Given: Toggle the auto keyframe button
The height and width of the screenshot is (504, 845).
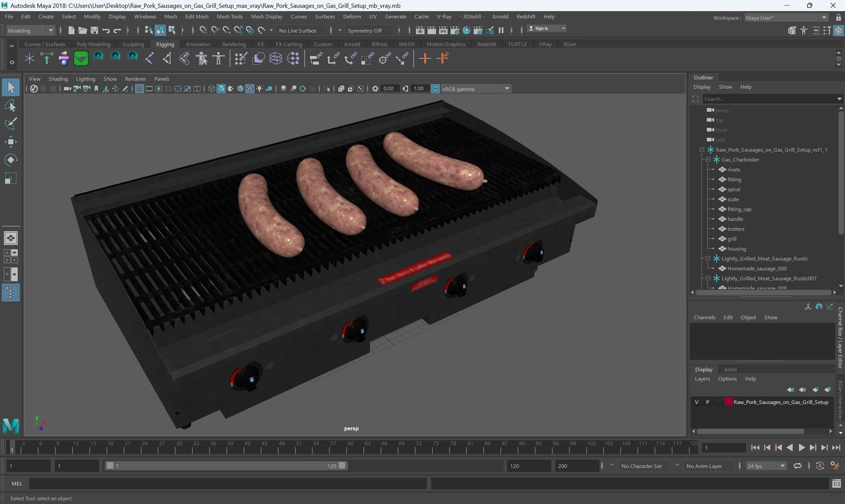Looking at the screenshot, I should pyautogui.click(x=820, y=466).
